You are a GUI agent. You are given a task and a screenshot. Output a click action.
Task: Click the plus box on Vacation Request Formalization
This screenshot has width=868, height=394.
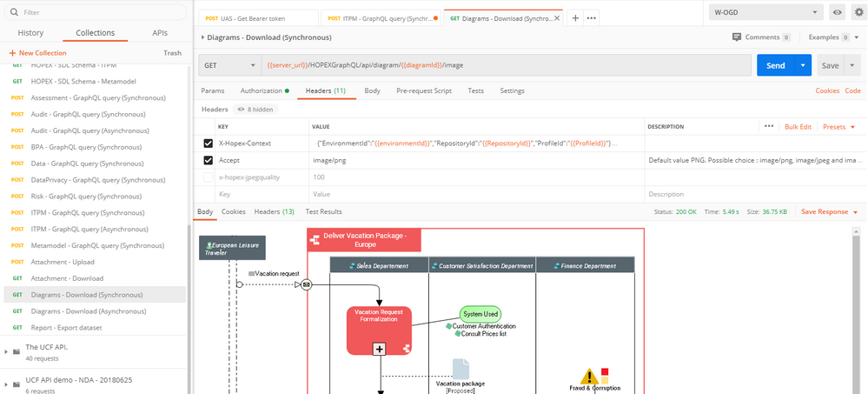[x=379, y=349]
